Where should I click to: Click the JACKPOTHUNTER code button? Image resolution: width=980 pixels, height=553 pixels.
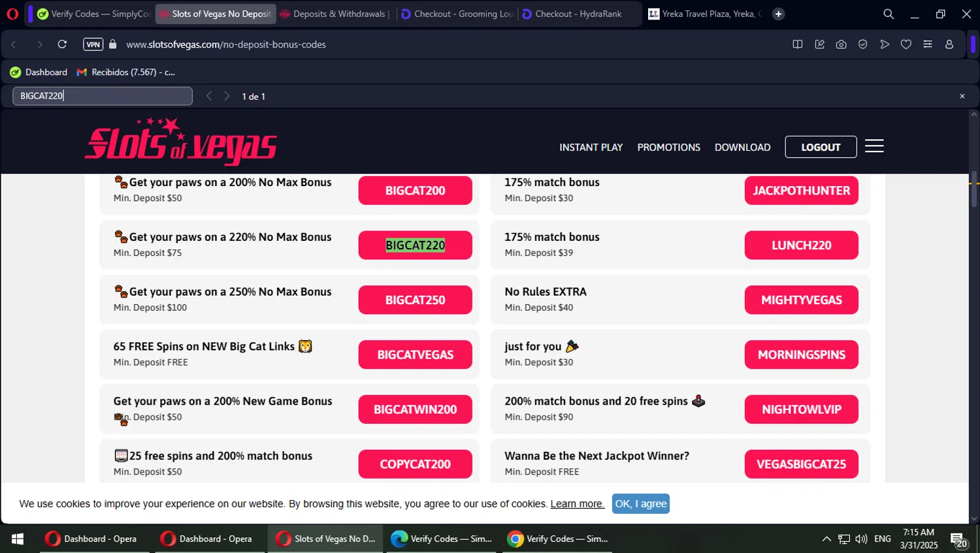[801, 191]
